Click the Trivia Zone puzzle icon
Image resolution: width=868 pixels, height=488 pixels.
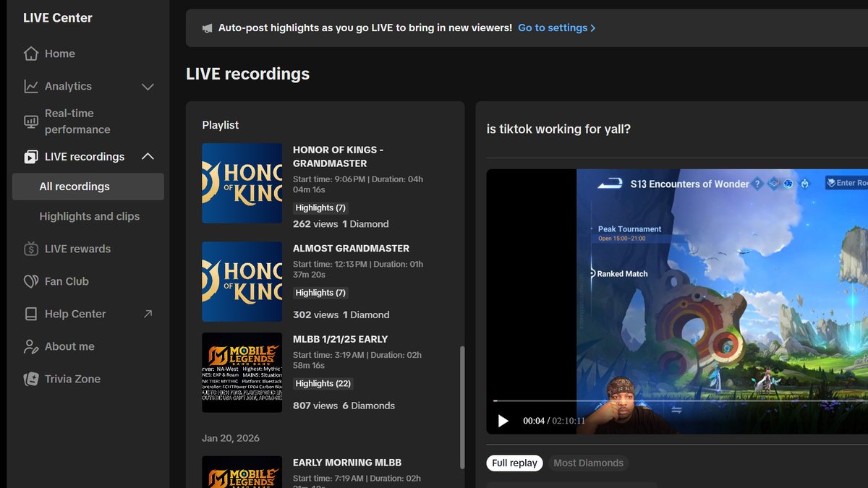pos(30,379)
